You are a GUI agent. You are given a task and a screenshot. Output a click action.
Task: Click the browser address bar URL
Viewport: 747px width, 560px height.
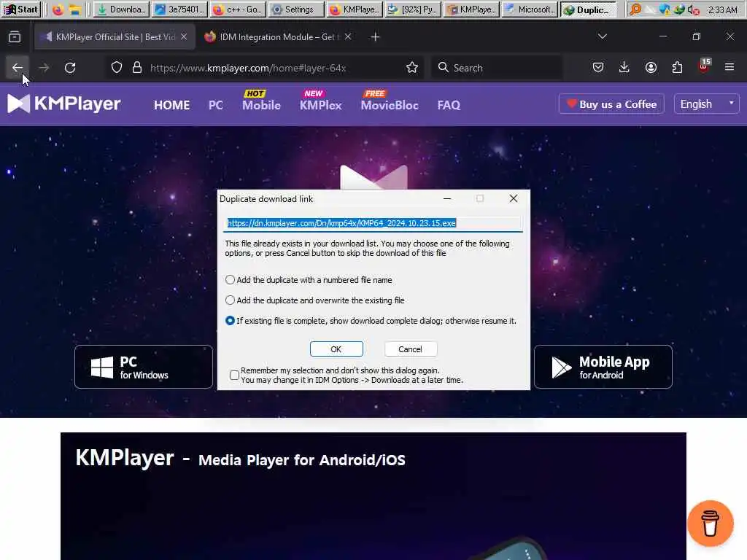coord(248,68)
